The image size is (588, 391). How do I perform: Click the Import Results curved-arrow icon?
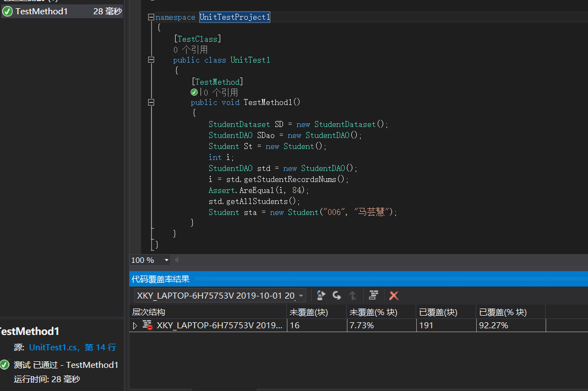pyautogui.click(x=337, y=295)
